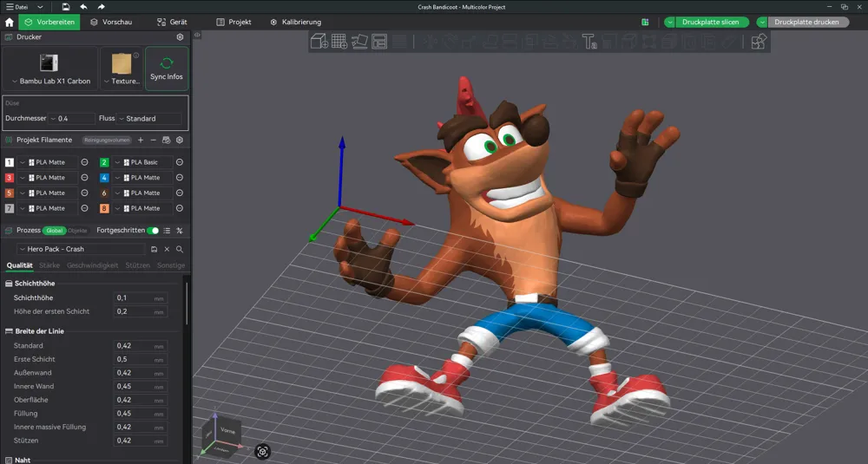Viewport: 868px width, 464px height.
Task: Add a filament with plus icon
Action: (x=141, y=140)
